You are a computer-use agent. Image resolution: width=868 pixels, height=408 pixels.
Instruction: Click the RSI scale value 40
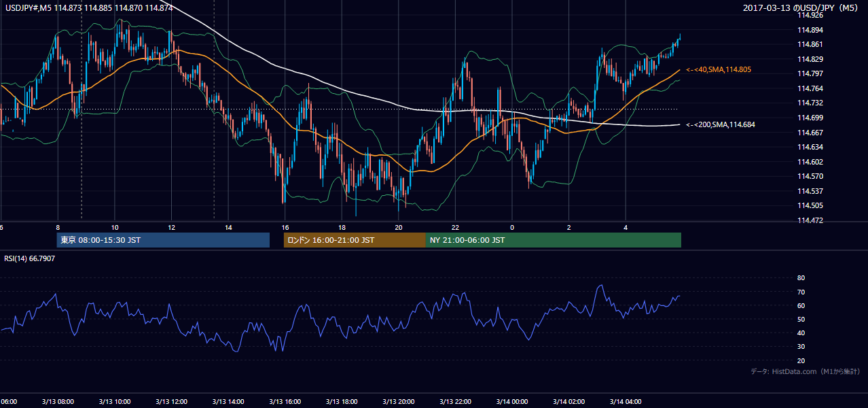[x=801, y=333]
